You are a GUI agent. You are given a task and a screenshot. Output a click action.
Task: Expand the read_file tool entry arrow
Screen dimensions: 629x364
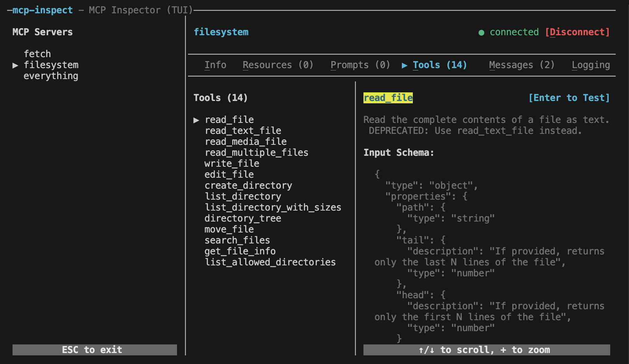pos(197,120)
